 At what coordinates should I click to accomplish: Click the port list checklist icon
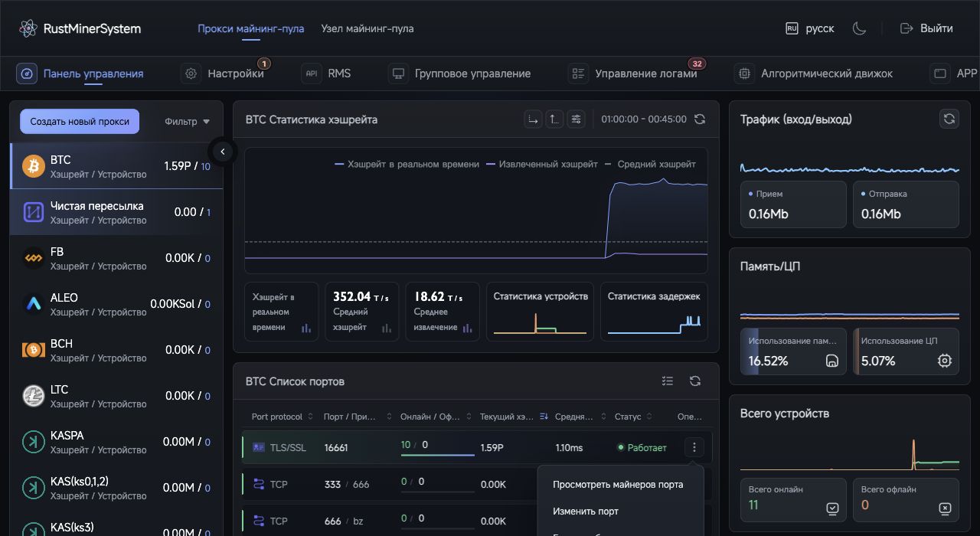pos(668,381)
